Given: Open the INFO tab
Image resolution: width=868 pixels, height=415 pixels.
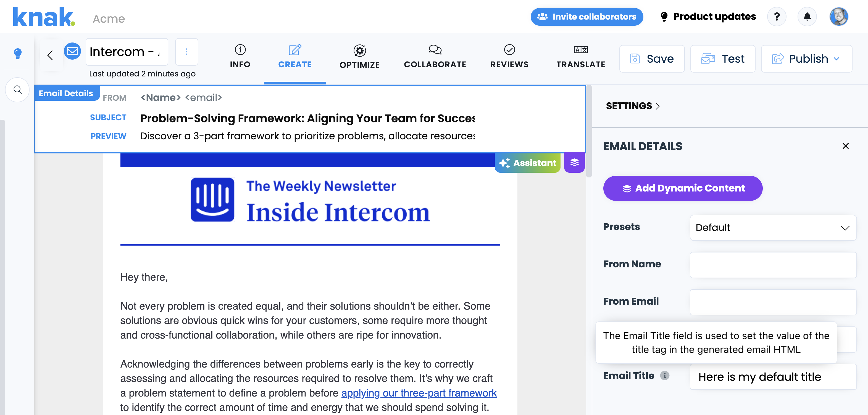Looking at the screenshot, I should pyautogui.click(x=240, y=57).
